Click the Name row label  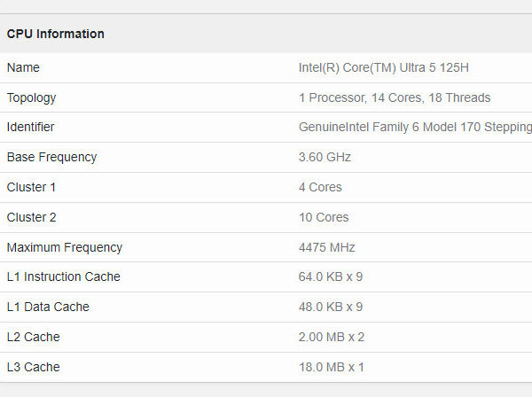pyautogui.click(x=23, y=67)
